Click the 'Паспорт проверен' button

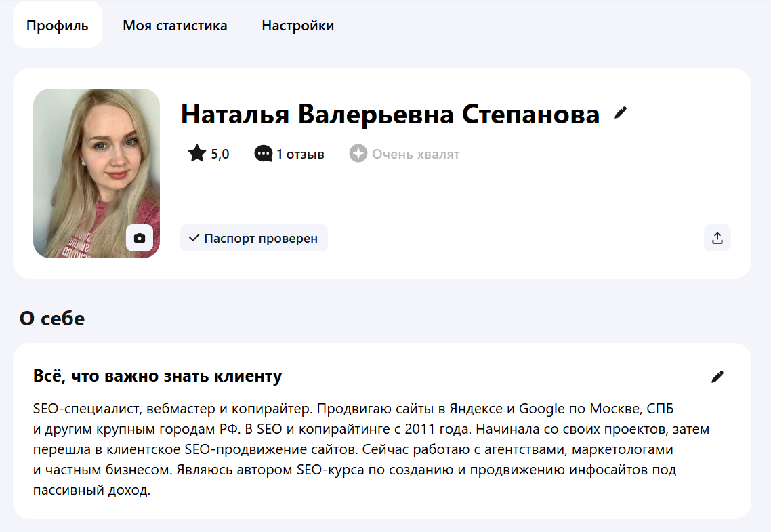coord(253,238)
